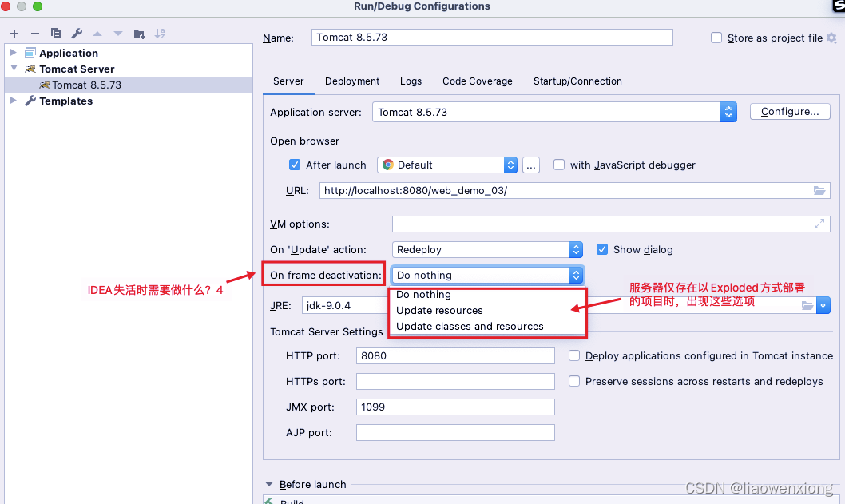Uncheck the After launch checkbox
Screen dimensions: 845x504
(x=294, y=165)
